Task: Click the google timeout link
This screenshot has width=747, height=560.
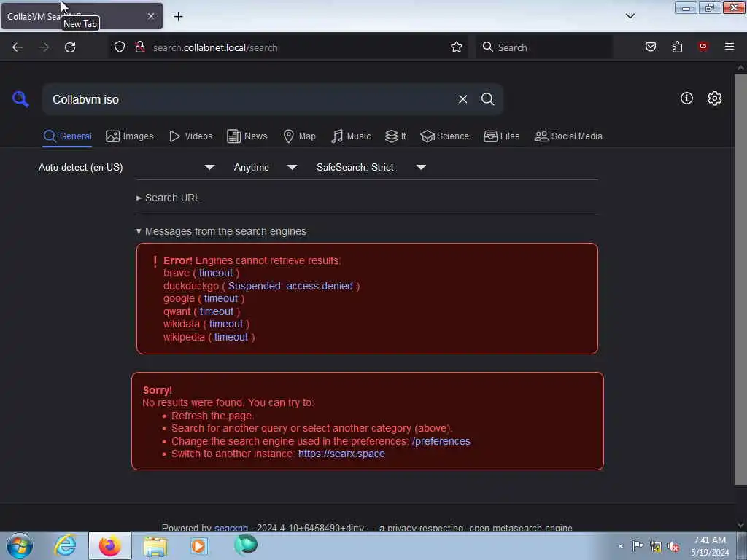Action: 220,298
